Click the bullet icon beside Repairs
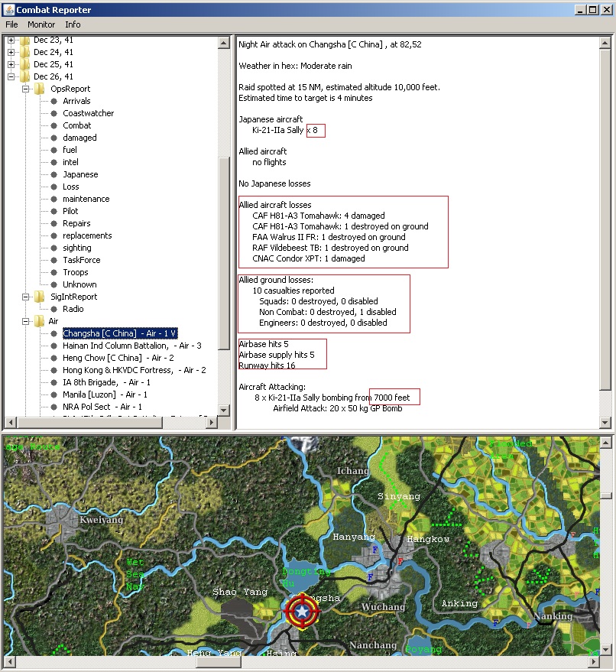This screenshot has height=672, width=616. click(x=54, y=223)
